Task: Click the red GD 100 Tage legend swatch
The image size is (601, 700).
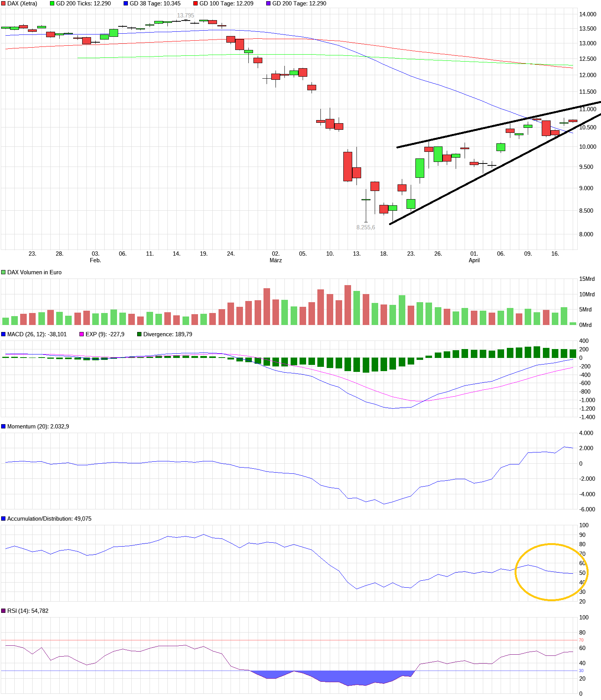Action: pos(196,3)
